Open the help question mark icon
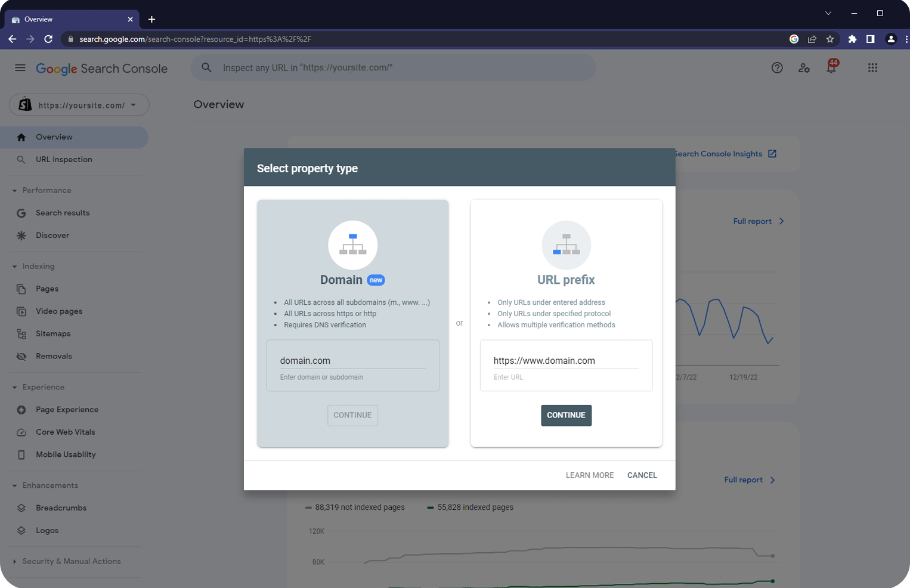Screen dimensions: 910x588 [777, 68]
